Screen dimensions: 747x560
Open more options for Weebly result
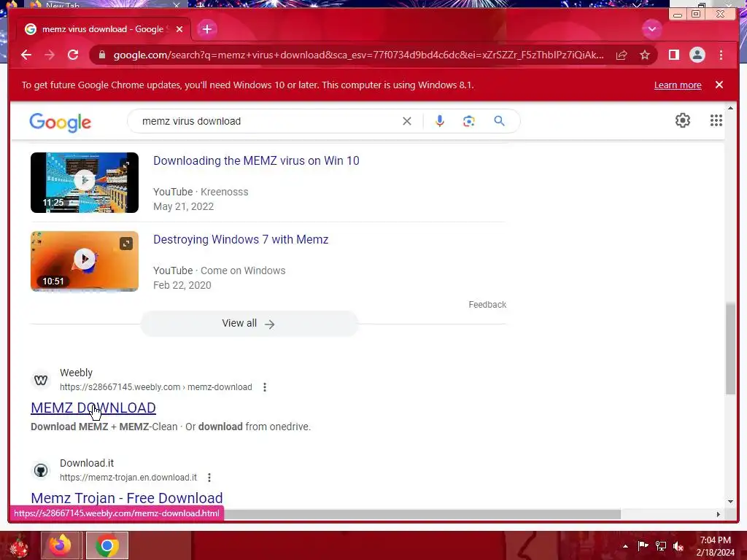[x=264, y=387]
